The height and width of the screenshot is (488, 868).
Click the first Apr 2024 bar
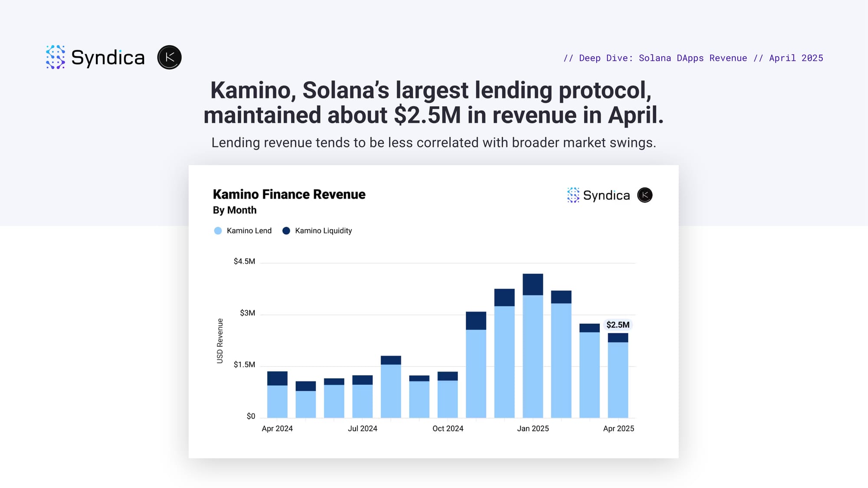point(277,395)
